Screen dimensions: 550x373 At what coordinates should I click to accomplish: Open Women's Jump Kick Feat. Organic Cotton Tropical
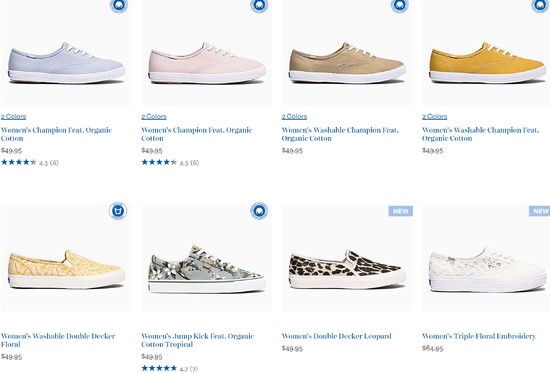point(197,340)
